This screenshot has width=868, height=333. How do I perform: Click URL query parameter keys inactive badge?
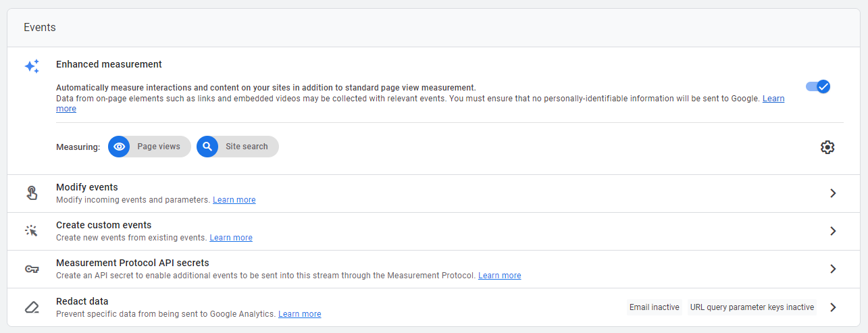(752, 307)
